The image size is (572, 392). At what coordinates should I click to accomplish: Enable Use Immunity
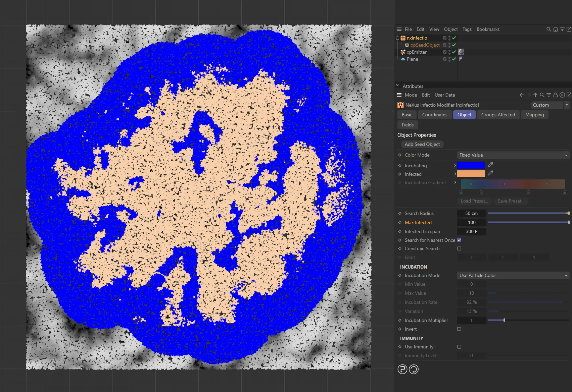[x=459, y=347]
